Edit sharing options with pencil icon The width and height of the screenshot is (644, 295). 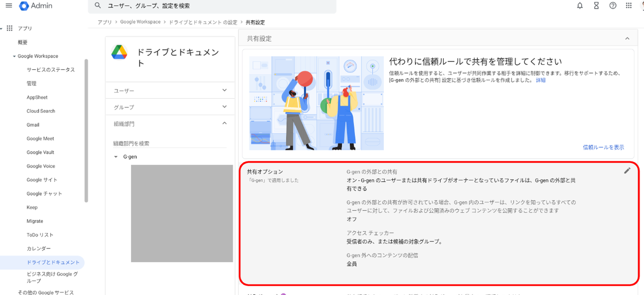tap(627, 171)
